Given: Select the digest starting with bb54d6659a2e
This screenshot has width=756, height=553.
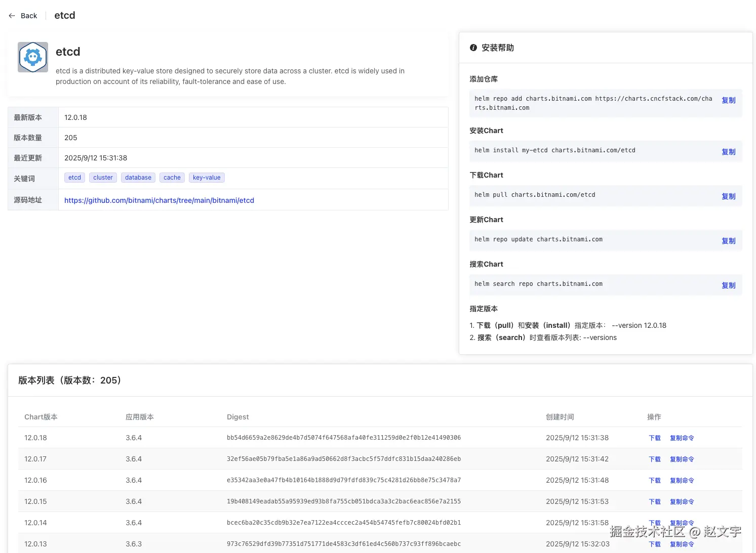Looking at the screenshot, I should (344, 438).
